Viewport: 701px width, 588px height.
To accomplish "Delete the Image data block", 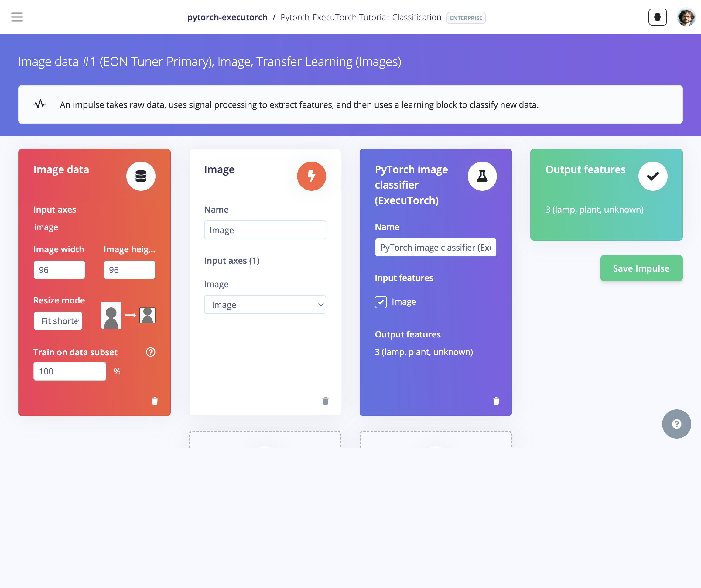I will [x=155, y=401].
